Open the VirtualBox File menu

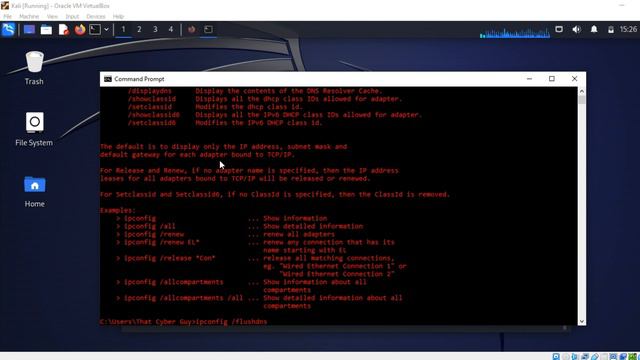(7, 16)
